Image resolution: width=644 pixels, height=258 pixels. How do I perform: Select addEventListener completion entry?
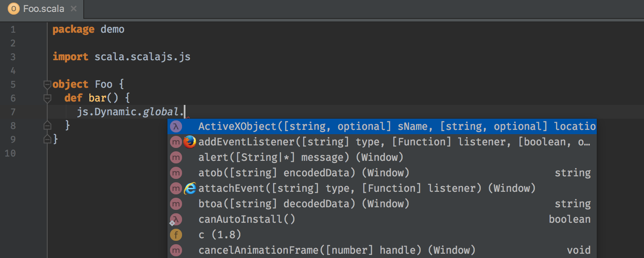coord(382,142)
